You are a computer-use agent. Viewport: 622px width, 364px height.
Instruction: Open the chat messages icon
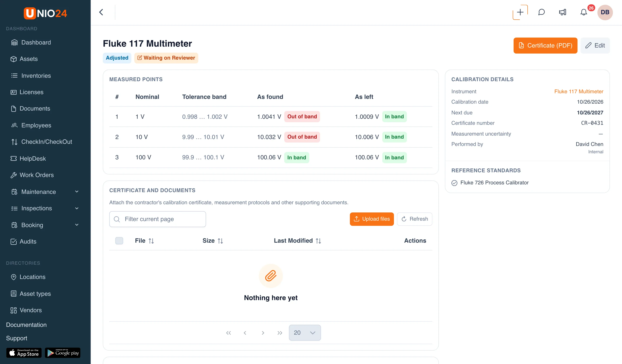(541, 12)
